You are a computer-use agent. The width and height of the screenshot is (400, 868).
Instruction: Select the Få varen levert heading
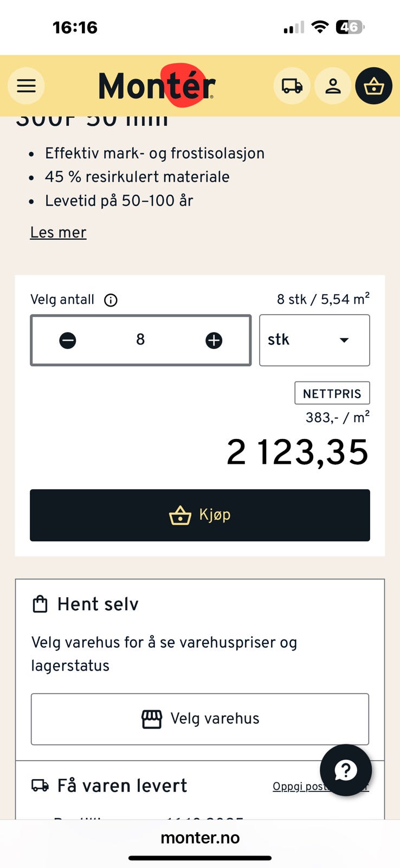pyautogui.click(x=122, y=786)
